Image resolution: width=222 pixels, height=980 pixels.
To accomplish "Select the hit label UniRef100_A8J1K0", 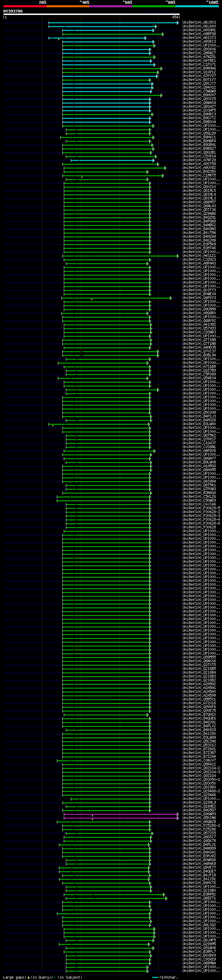I will click(x=199, y=26).
